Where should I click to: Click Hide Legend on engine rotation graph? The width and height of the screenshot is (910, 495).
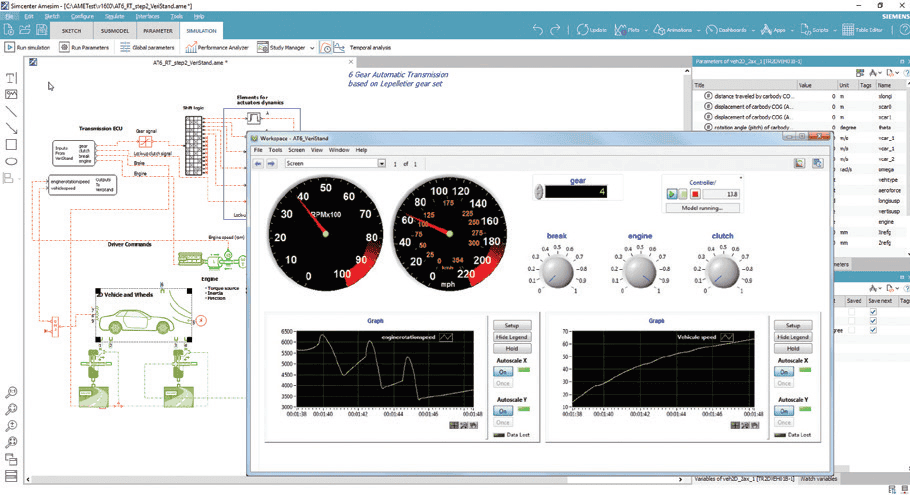[x=511, y=337]
